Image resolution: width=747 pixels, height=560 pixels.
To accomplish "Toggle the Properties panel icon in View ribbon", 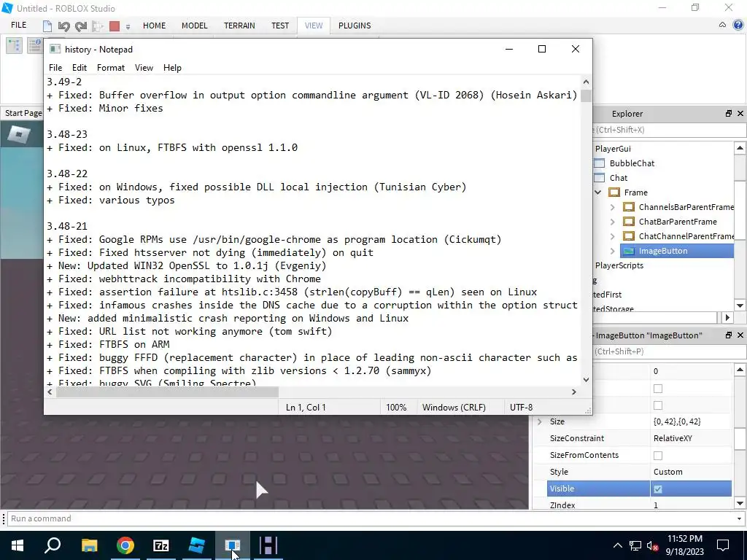I will coord(35,45).
